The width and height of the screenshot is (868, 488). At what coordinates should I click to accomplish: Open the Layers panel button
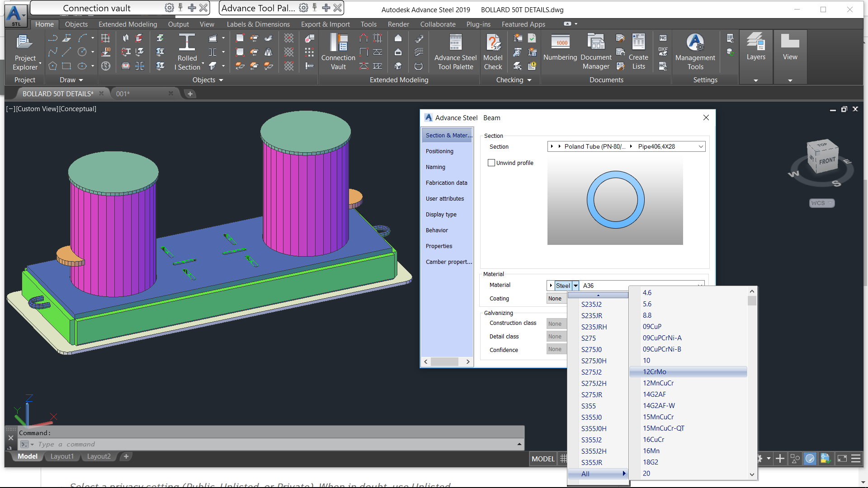point(756,47)
